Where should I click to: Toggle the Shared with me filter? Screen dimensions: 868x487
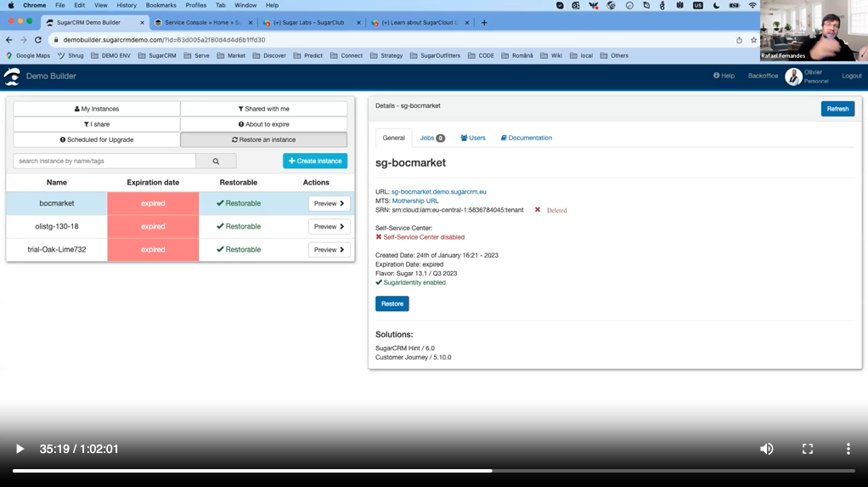pyautogui.click(x=263, y=109)
